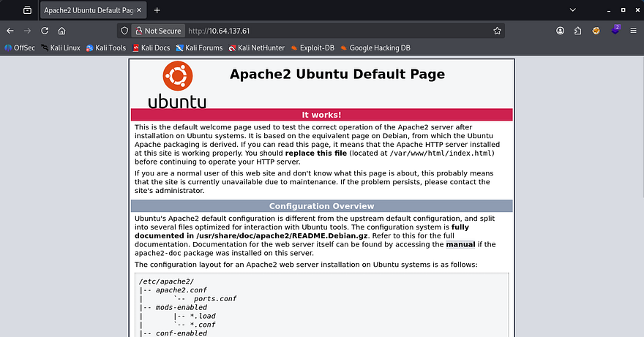Bookmark this page with the star icon

pyautogui.click(x=497, y=31)
